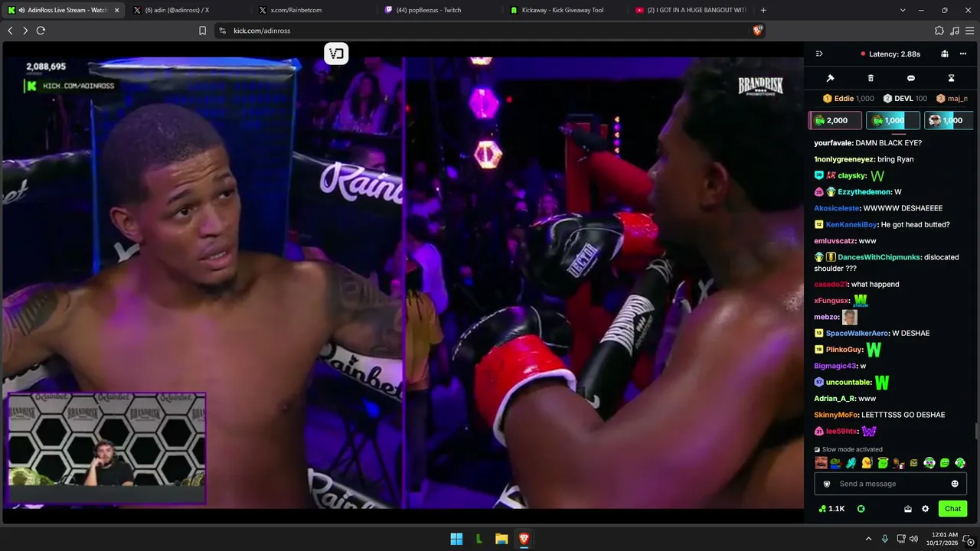Open the Brave hamburger main menu
The height and width of the screenshot is (551, 980).
[x=969, y=31]
